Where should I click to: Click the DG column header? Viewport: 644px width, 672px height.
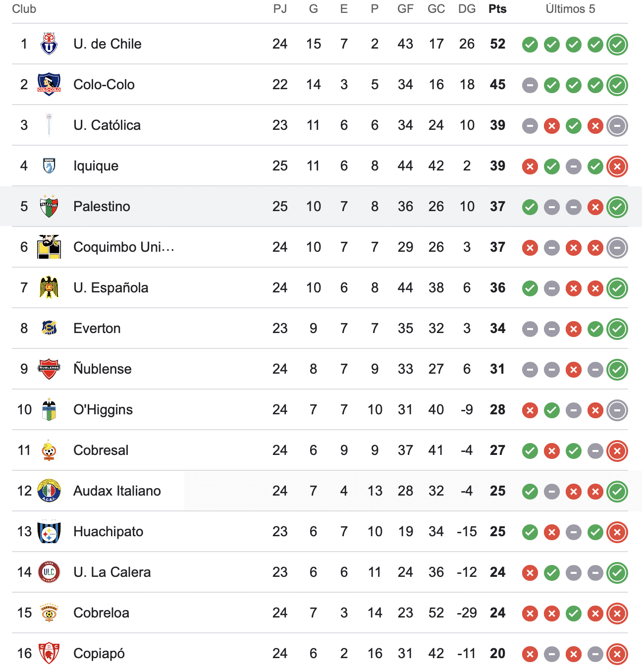[467, 9]
